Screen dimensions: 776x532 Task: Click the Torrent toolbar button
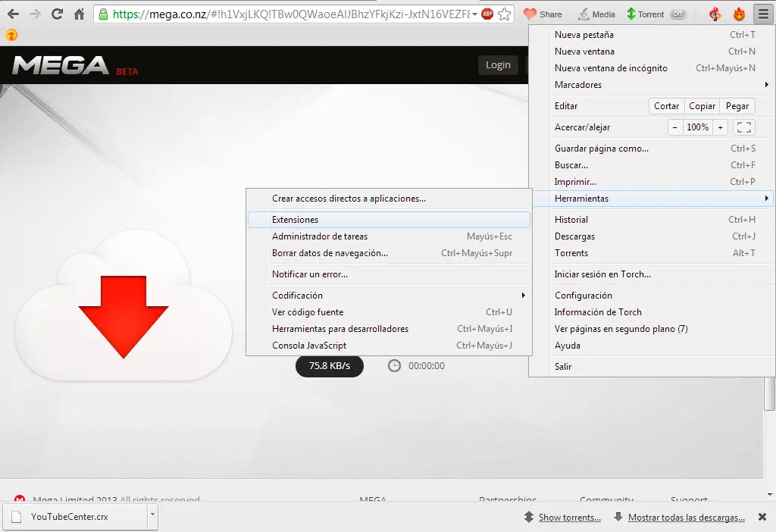coord(646,14)
